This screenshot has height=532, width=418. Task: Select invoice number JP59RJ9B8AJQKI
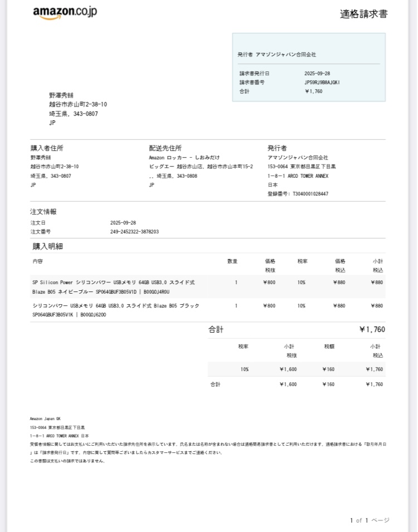[x=322, y=82]
